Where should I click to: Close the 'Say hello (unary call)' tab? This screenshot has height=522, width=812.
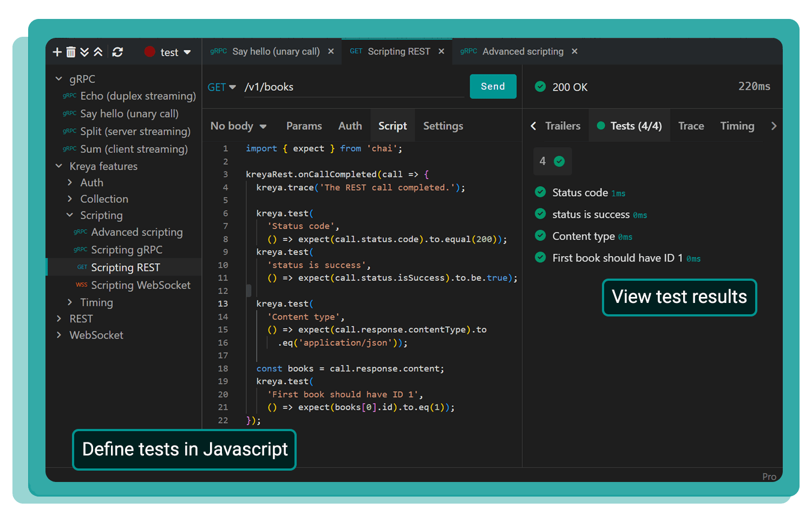point(331,51)
